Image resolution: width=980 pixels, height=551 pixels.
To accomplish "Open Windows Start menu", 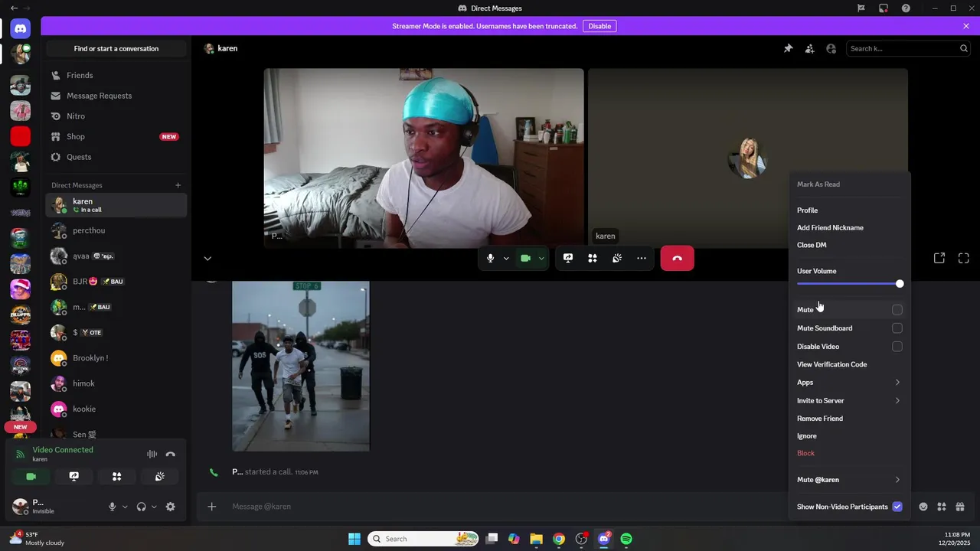I will pyautogui.click(x=354, y=539).
